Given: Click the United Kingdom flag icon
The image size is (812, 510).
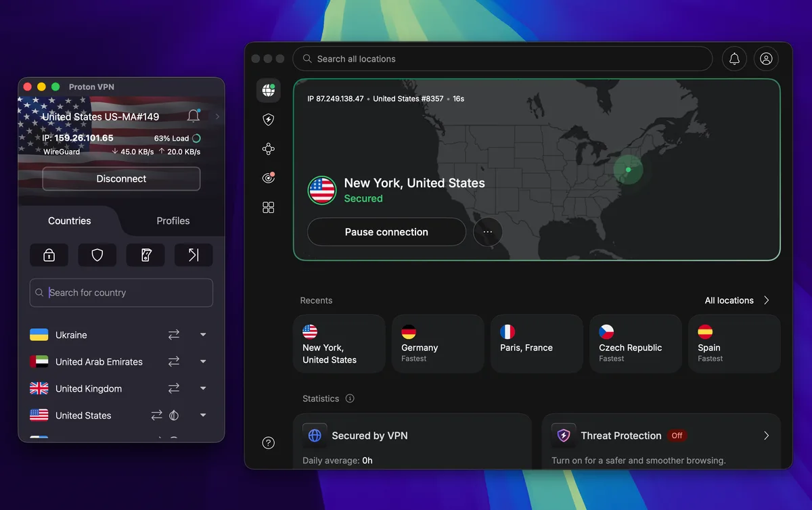Looking at the screenshot, I should point(39,388).
